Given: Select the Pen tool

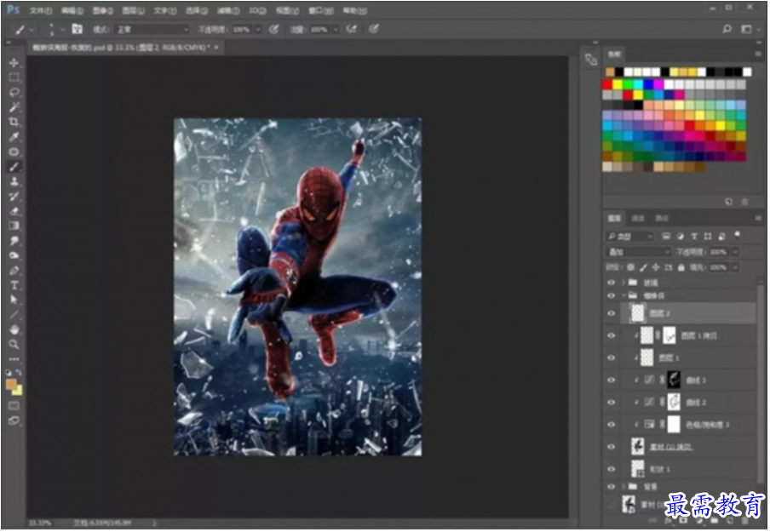Looking at the screenshot, I should pos(14,271).
